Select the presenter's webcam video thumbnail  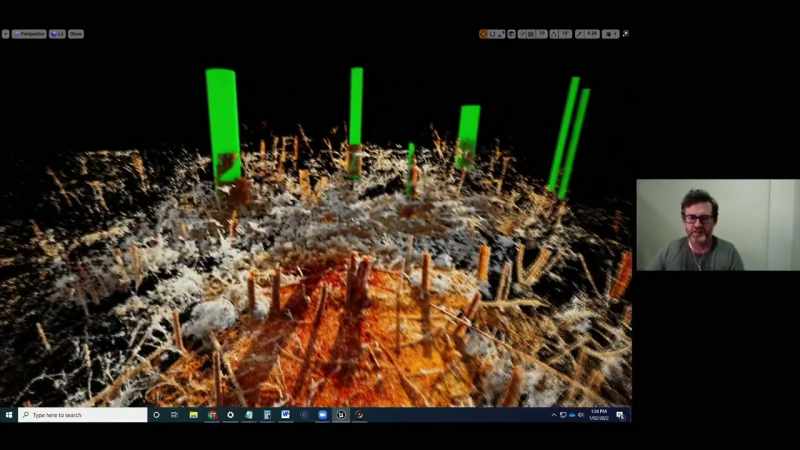(x=718, y=224)
